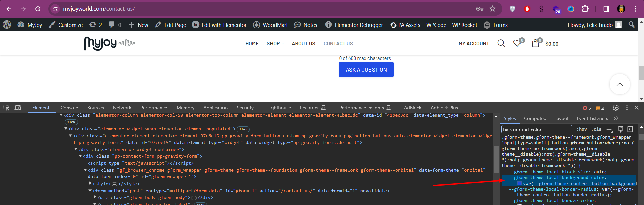
Task: Open the purple extension with 20 badge
Action: tap(556, 9)
